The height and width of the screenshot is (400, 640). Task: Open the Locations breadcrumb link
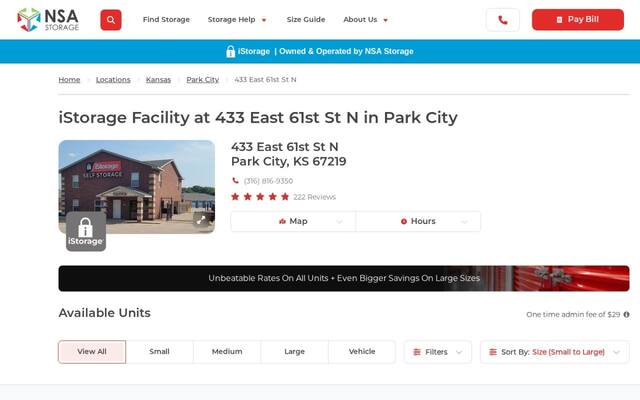pyautogui.click(x=113, y=80)
